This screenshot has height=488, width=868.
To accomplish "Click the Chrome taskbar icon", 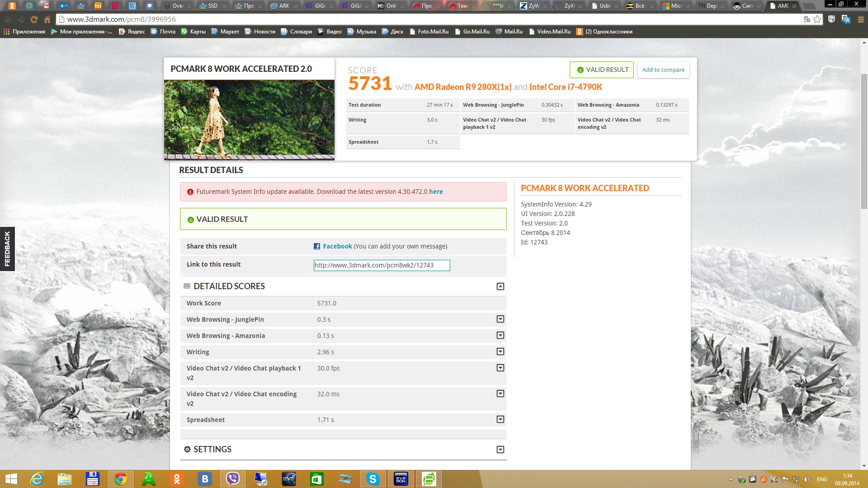I will click(x=121, y=479).
